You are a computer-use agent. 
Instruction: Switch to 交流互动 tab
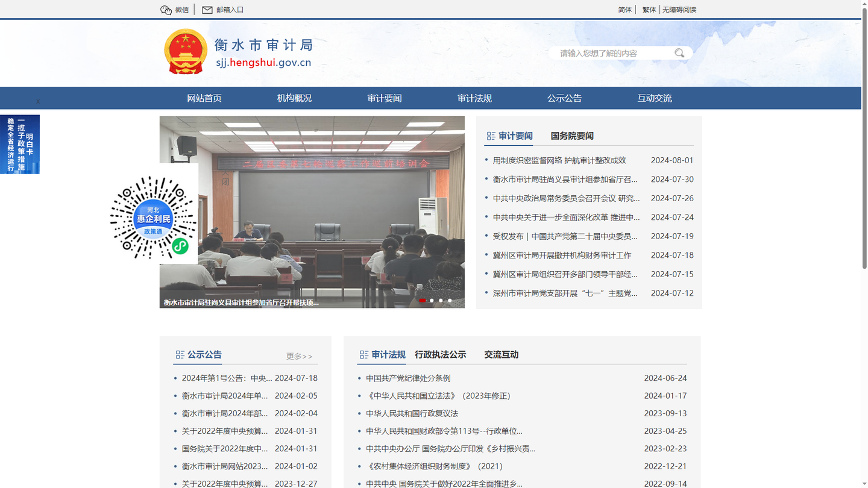point(501,355)
